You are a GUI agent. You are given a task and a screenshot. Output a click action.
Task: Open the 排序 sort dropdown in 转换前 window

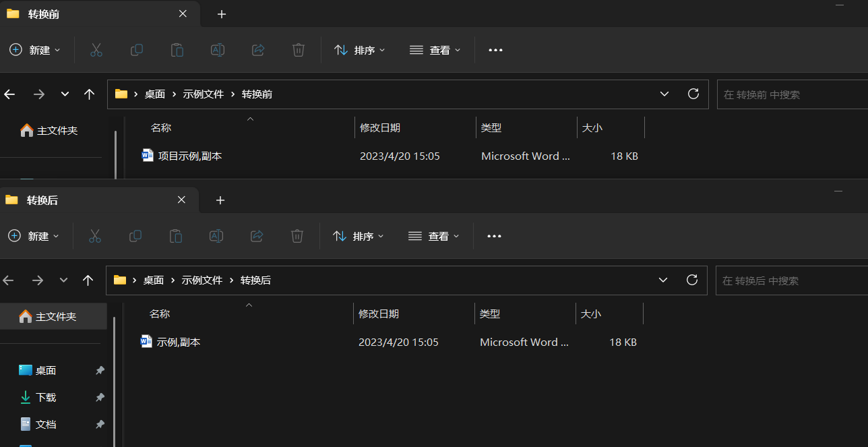[360, 50]
